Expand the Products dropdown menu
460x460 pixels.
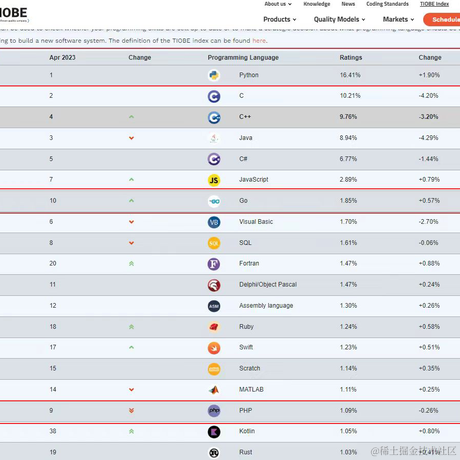click(280, 19)
